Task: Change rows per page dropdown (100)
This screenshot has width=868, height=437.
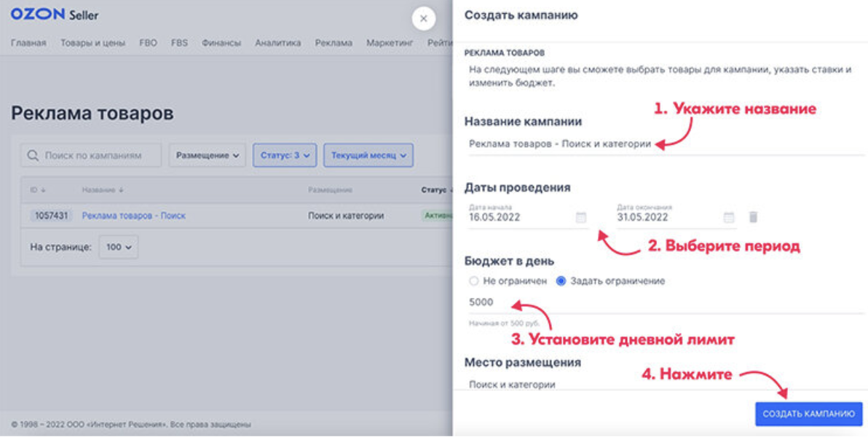Action: point(119,247)
